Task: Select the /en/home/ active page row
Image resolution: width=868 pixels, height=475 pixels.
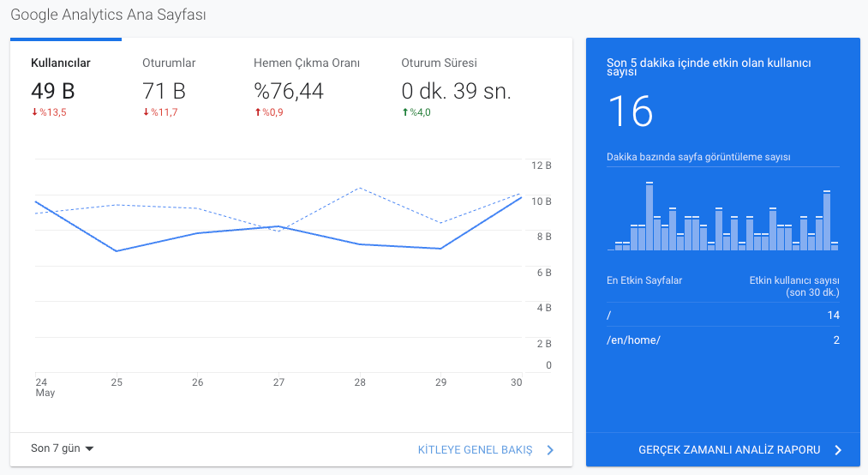Action: [x=722, y=340]
